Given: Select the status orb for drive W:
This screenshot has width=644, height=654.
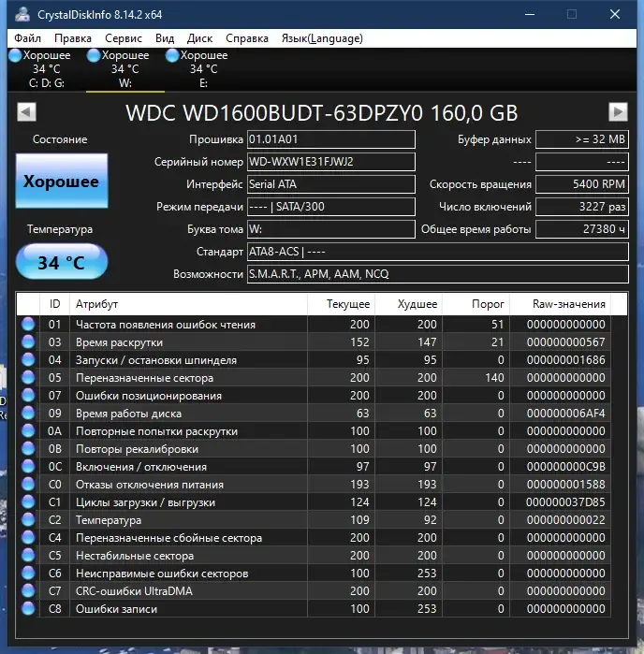Looking at the screenshot, I should 94,55.
